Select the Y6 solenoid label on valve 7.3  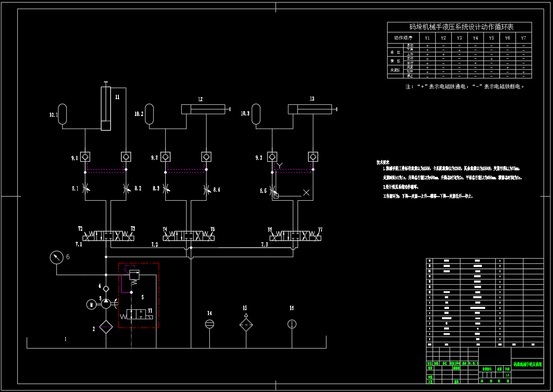coord(270,230)
